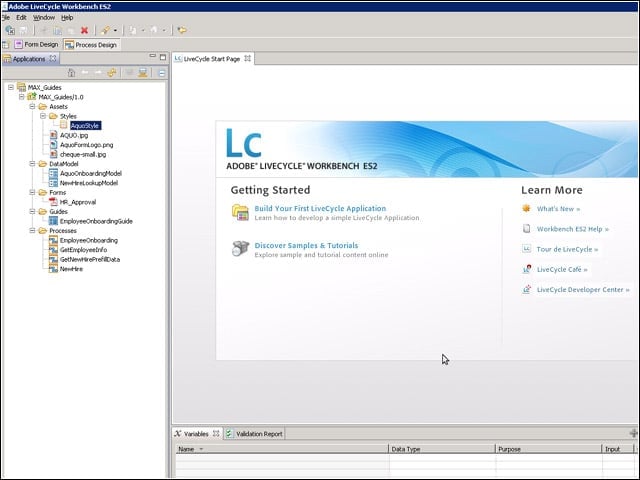
Task: Click the blue collapse-all icon in Applications panel
Action: (162, 73)
